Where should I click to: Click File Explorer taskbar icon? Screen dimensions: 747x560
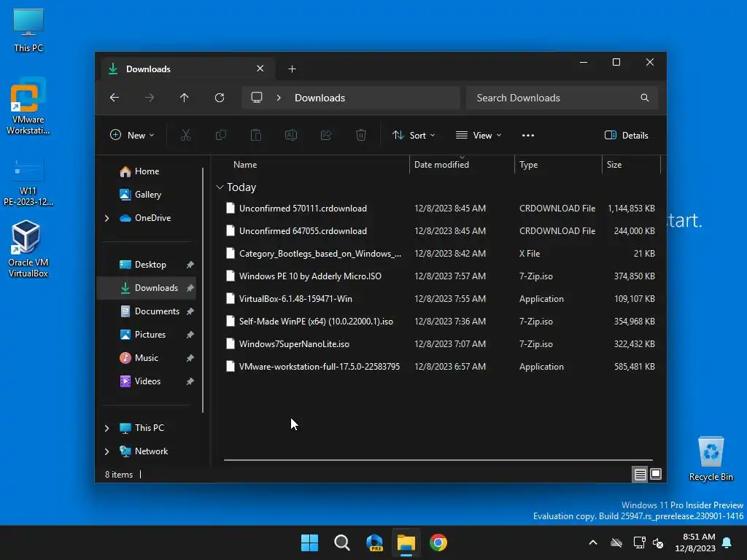(406, 542)
